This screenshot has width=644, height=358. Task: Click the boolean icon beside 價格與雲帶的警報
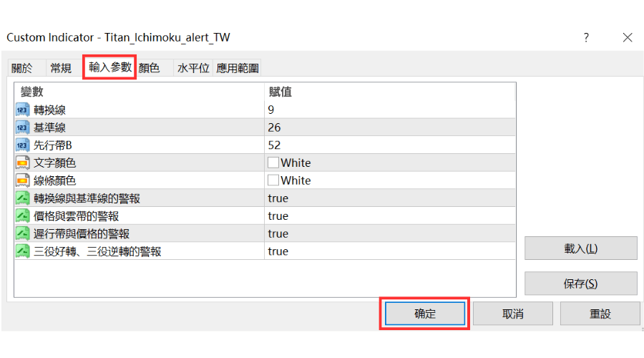coord(21,216)
